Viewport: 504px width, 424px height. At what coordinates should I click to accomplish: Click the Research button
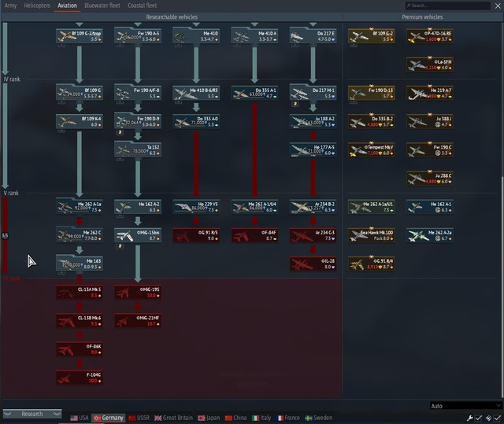(x=32, y=414)
